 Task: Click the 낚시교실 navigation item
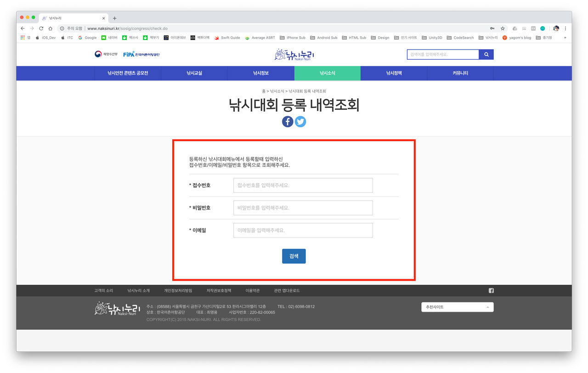point(194,73)
